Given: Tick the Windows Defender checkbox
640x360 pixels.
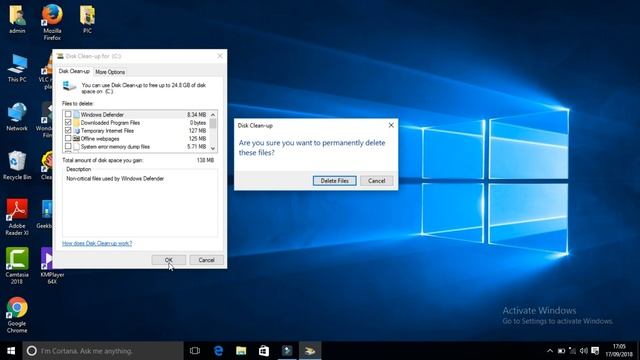Looking at the screenshot, I should pyautogui.click(x=68, y=115).
